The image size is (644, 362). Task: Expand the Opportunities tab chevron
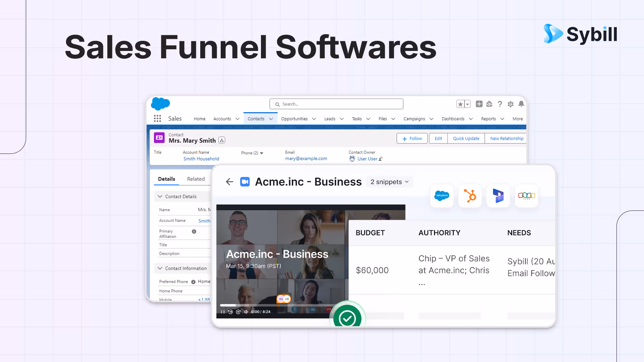point(314,119)
